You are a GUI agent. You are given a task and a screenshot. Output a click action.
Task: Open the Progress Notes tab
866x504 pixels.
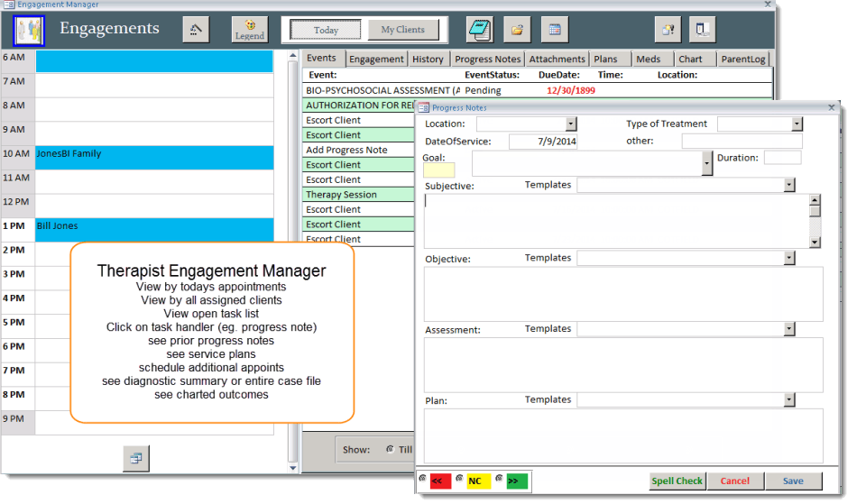pos(488,60)
